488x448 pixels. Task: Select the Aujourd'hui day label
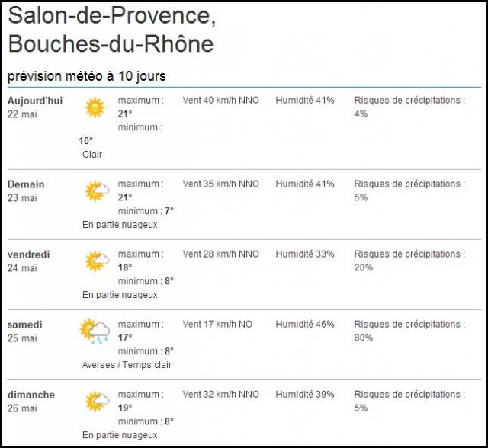coord(35,101)
